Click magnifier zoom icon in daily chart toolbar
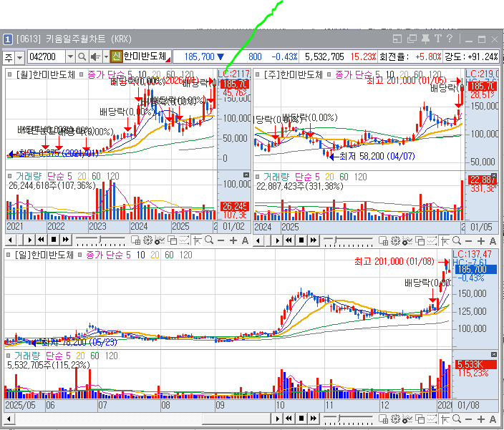This screenshot has width=504, height=430. click(x=457, y=419)
